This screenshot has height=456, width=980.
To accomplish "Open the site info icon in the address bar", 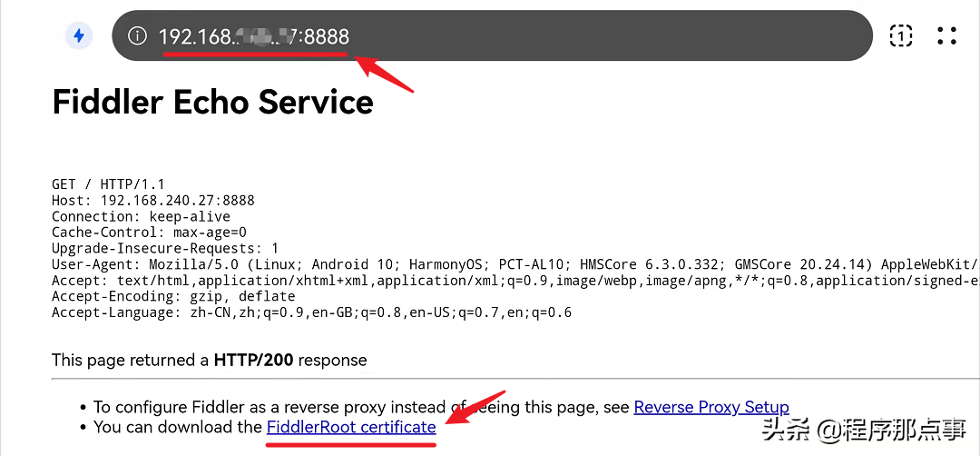I will (x=137, y=36).
